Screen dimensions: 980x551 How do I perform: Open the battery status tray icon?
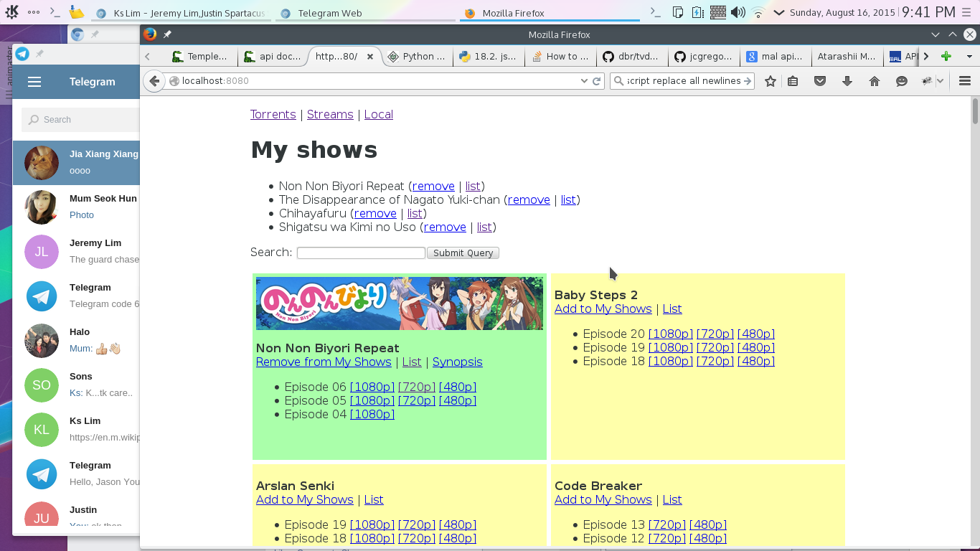tap(697, 12)
